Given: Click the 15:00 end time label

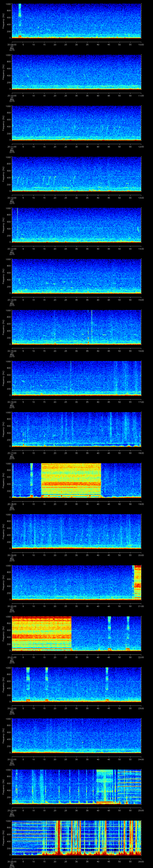Looking at the screenshot, I should (141, 300).
